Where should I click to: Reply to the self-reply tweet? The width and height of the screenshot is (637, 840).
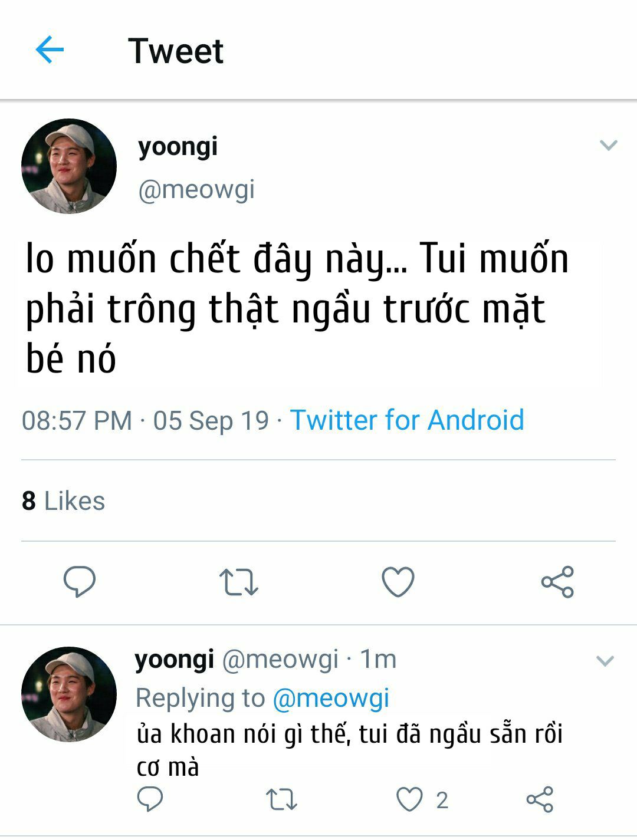click(x=150, y=799)
